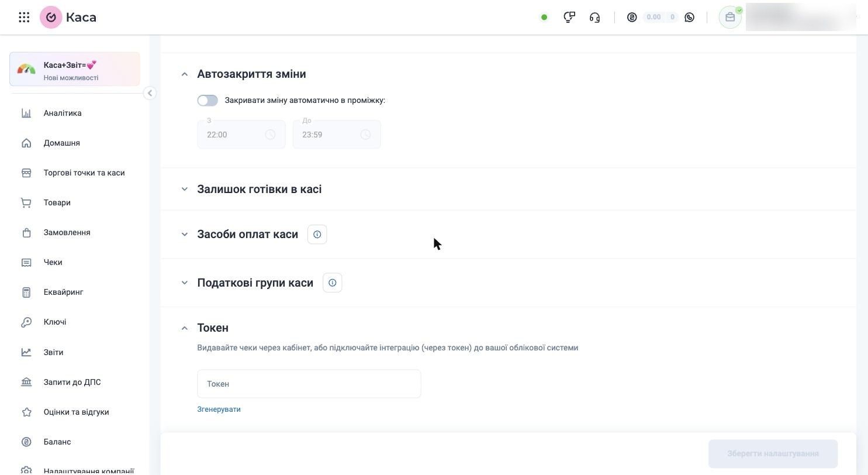Open the WhatsApp contact icon

point(690,18)
